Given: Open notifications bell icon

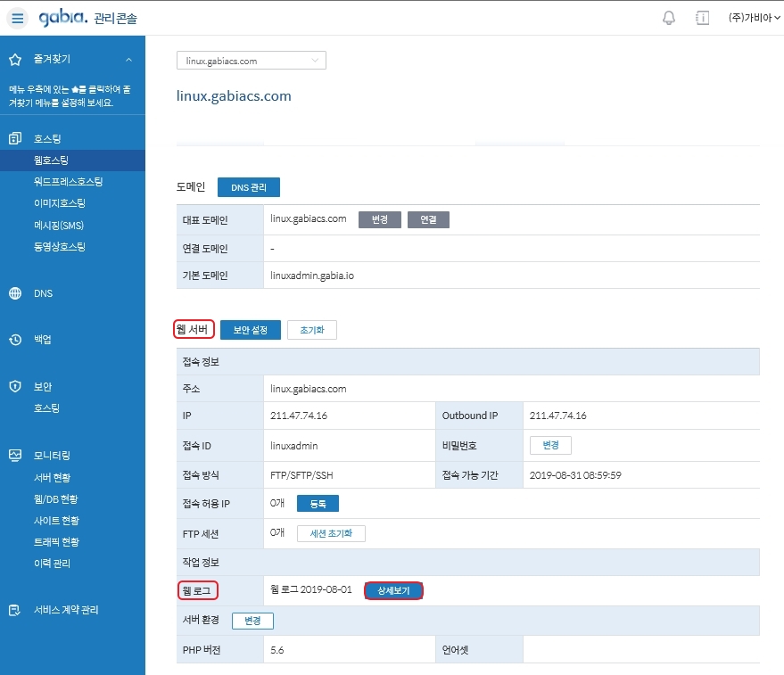Looking at the screenshot, I should tap(669, 19).
